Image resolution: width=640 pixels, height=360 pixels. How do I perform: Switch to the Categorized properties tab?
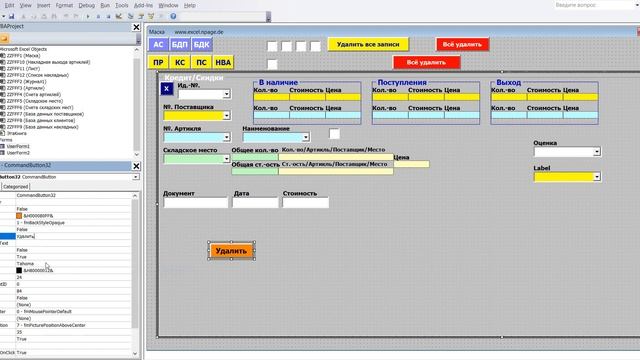click(x=16, y=187)
